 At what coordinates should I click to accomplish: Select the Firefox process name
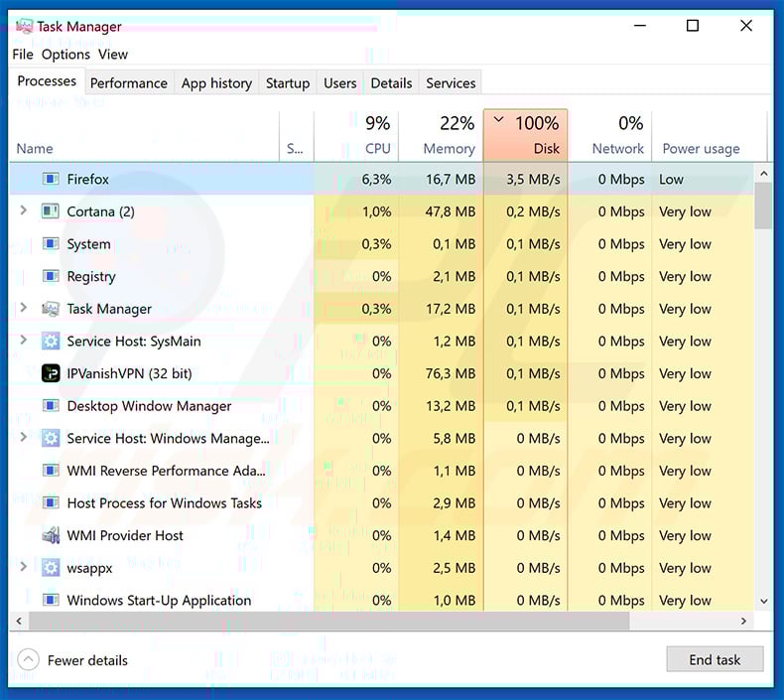87,179
